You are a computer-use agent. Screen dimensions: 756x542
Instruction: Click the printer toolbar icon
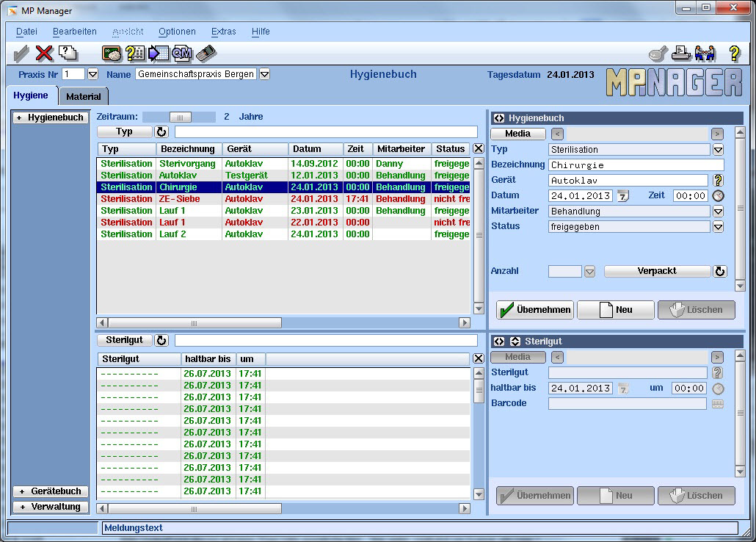pyautogui.click(x=681, y=53)
